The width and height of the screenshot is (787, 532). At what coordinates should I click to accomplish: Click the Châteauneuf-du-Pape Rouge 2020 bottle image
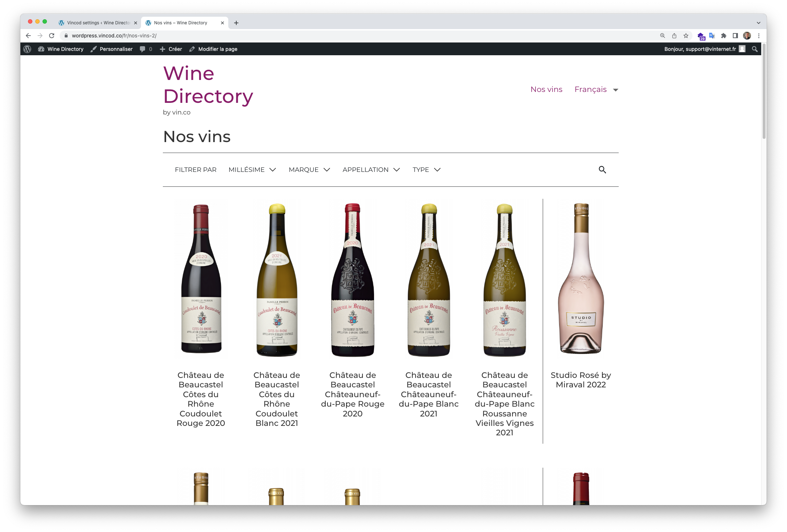coord(353,280)
